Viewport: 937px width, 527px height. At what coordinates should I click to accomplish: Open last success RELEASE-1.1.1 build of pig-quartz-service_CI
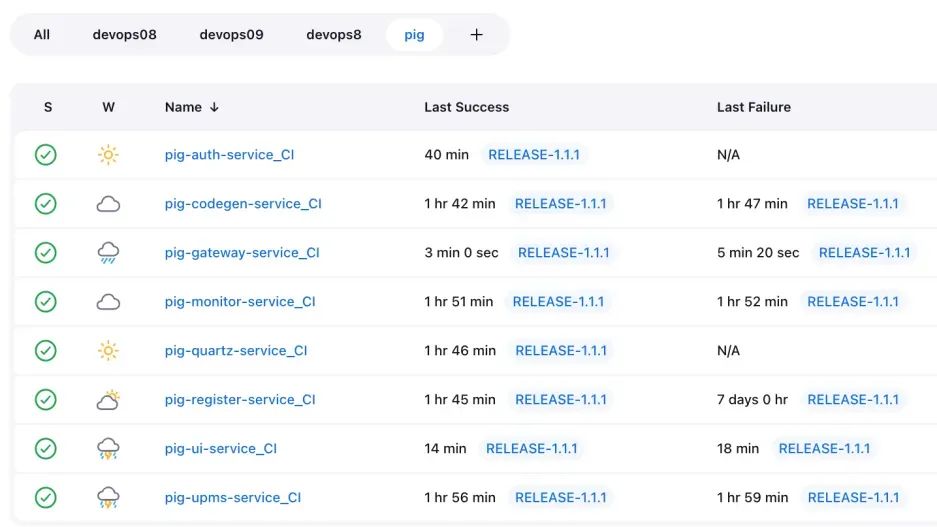click(561, 351)
